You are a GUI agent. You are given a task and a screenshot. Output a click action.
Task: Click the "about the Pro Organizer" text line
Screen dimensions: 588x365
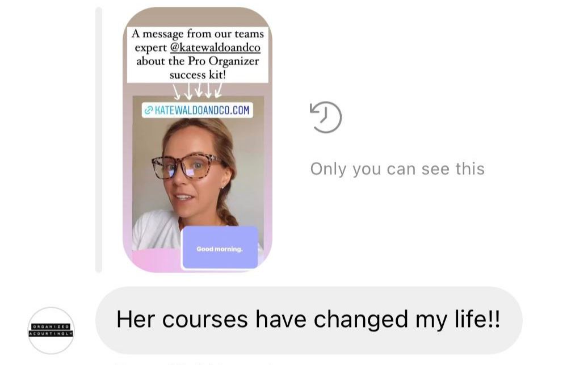point(198,61)
